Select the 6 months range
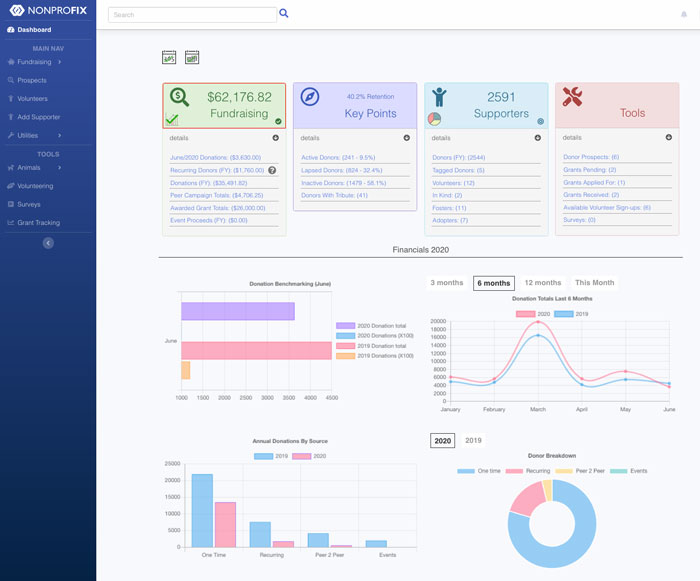The width and height of the screenshot is (700, 581). [x=494, y=283]
